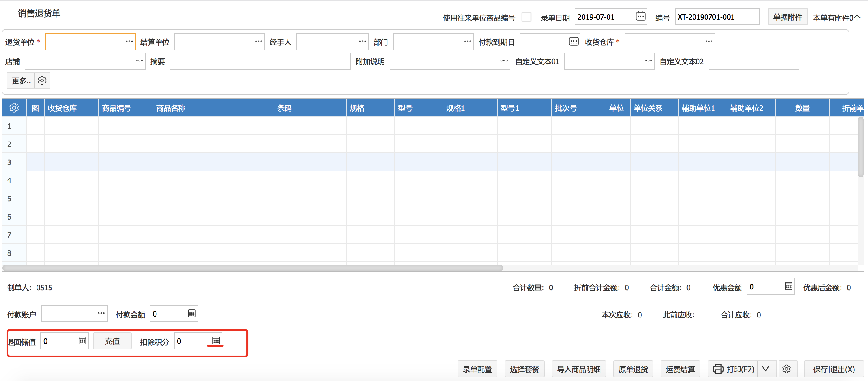The height and width of the screenshot is (381, 868).
Task: Click the ellipsis in 经手人 field
Action: [362, 41]
